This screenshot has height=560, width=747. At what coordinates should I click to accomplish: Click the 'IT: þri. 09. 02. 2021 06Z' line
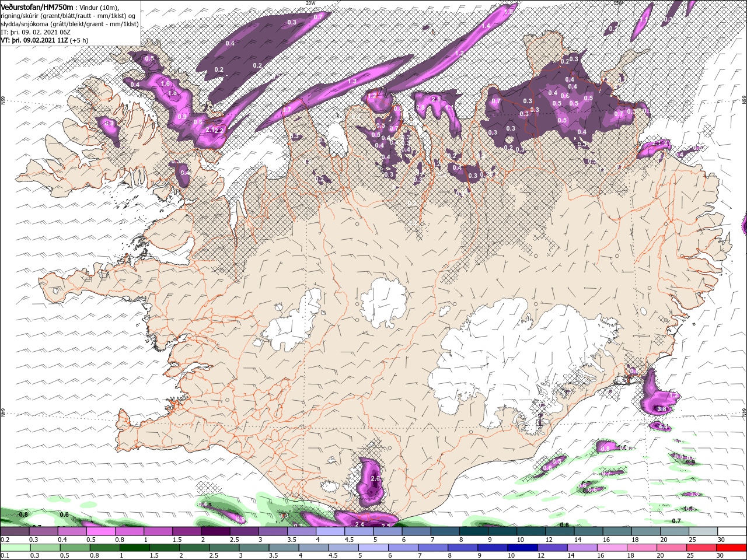pos(34,32)
